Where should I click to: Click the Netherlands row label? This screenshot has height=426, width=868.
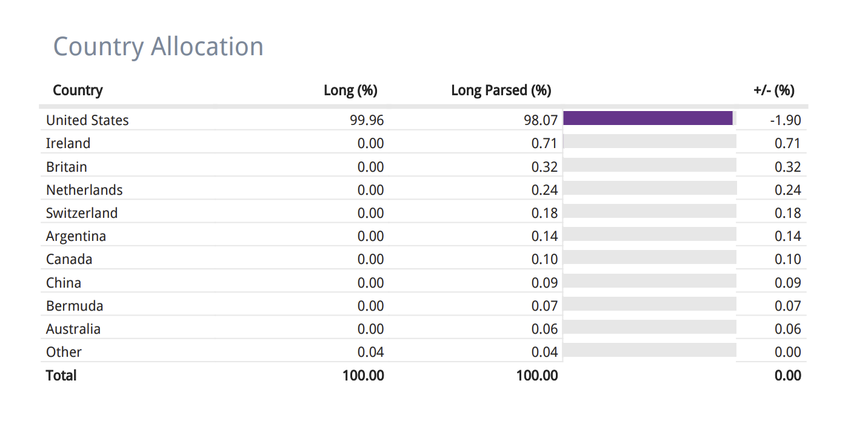84,190
